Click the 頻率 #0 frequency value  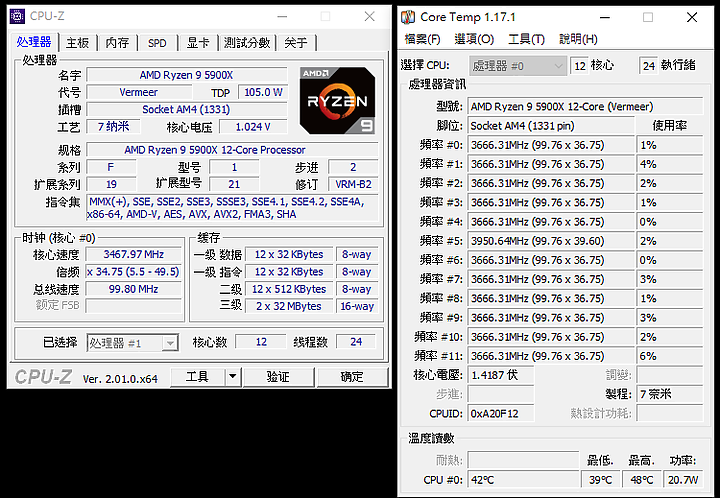point(551,145)
